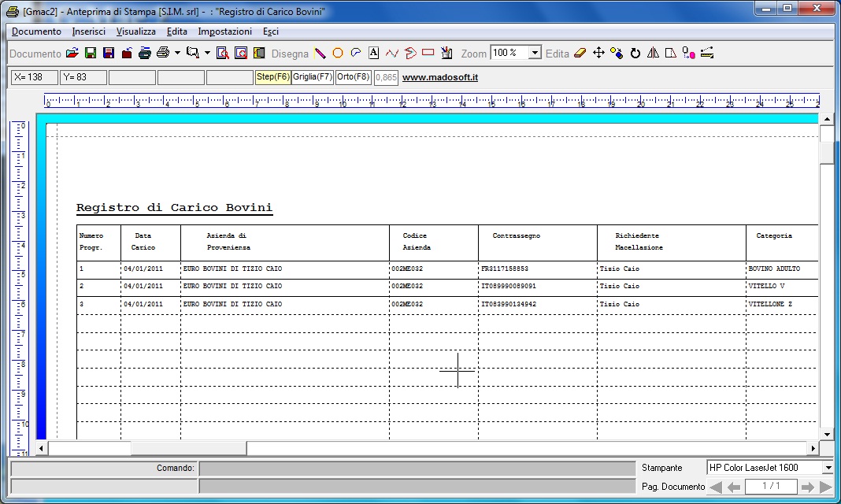Click the mirror triangles icon

tap(653, 53)
